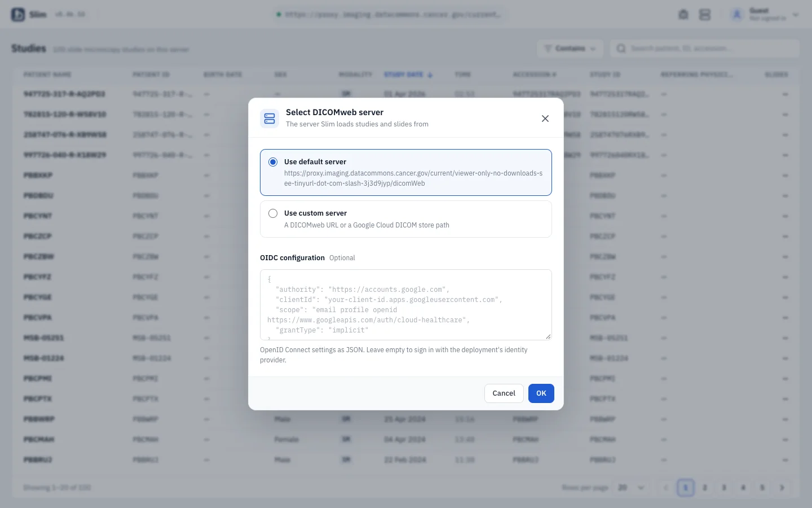Click the clipboard-like icon in the blurred header
Image resolution: width=812 pixels, height=508 pixels.
[683, 15]
